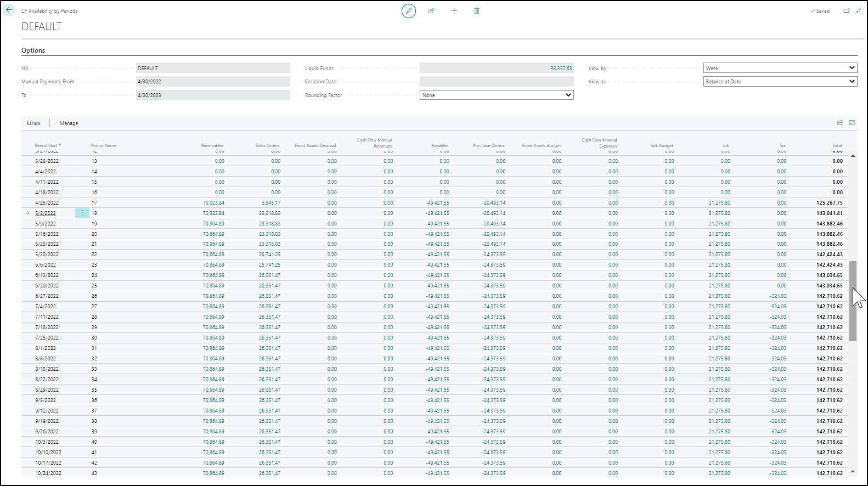This screenshot has height=486, width=868.
Task: Click the Purchase Orders column header
Action: click(x=489, y=145)
